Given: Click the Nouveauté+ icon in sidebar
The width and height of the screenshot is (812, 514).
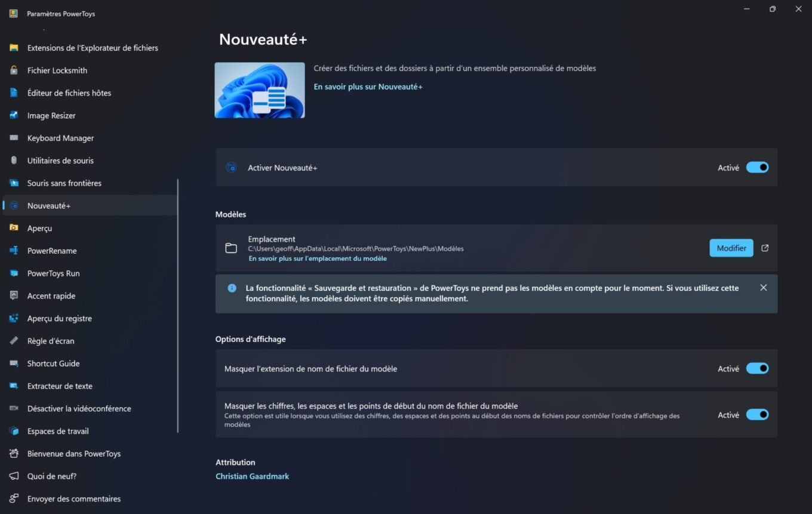Looking at the screenshot, I should [x=14, y=205].
